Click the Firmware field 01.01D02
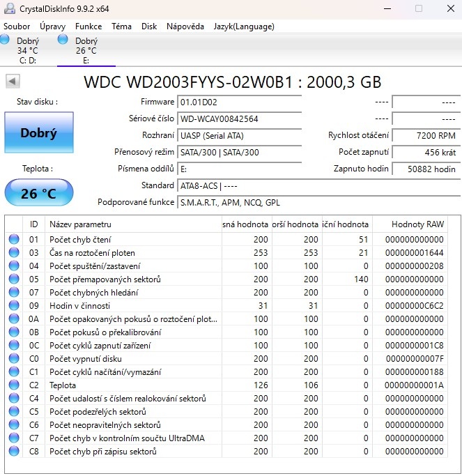The width and height of the screenshot is (462, 476). tap(239, 102)
